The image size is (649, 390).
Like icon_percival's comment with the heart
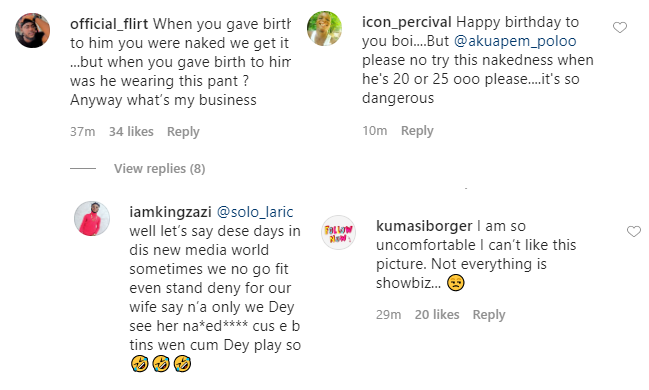620,28
